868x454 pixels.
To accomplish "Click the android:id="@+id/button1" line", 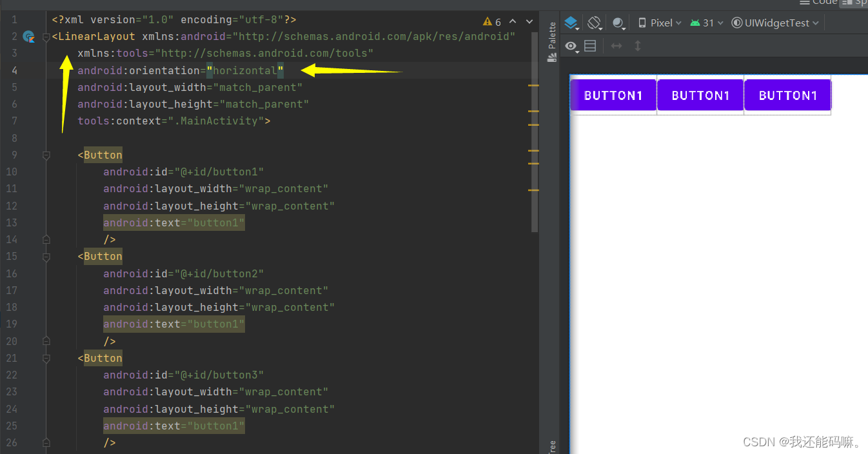I will pos(184,172).
